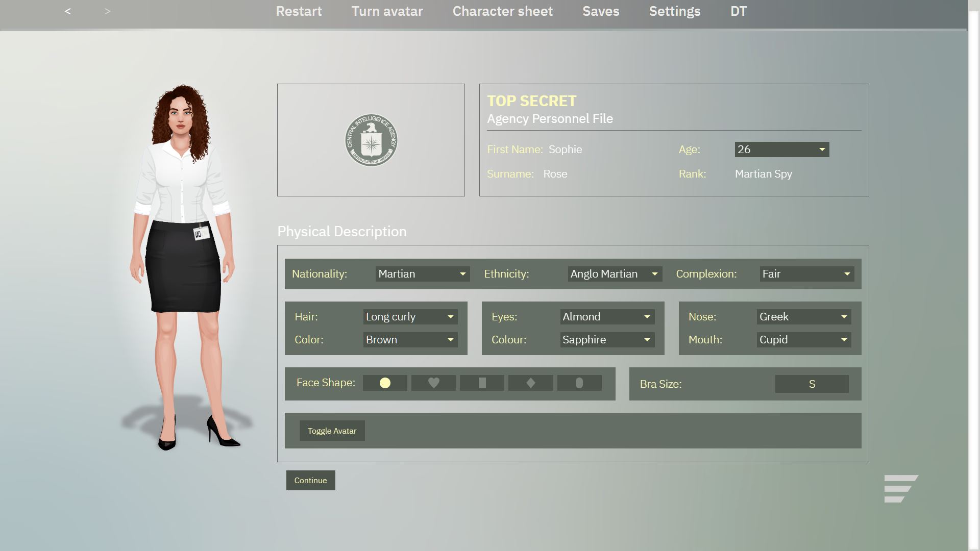Click the First Name Sophie field
This screenshot has width=980, height=551.
[x=565, y=149]
